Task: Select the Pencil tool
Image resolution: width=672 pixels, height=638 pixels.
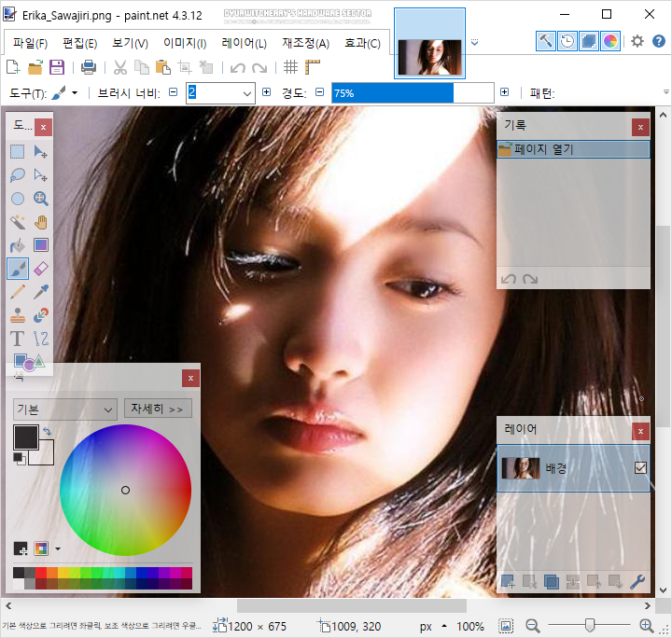Action: coord(18,293)
